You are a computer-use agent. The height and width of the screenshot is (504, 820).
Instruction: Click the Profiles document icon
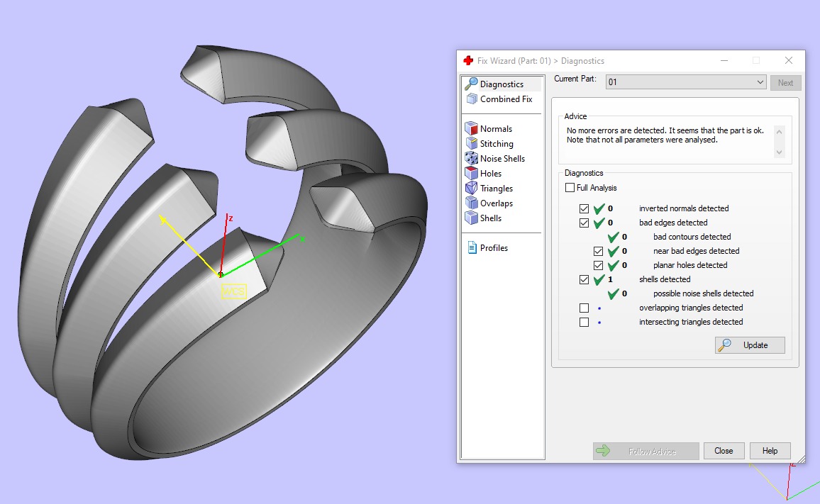[472, 248]
